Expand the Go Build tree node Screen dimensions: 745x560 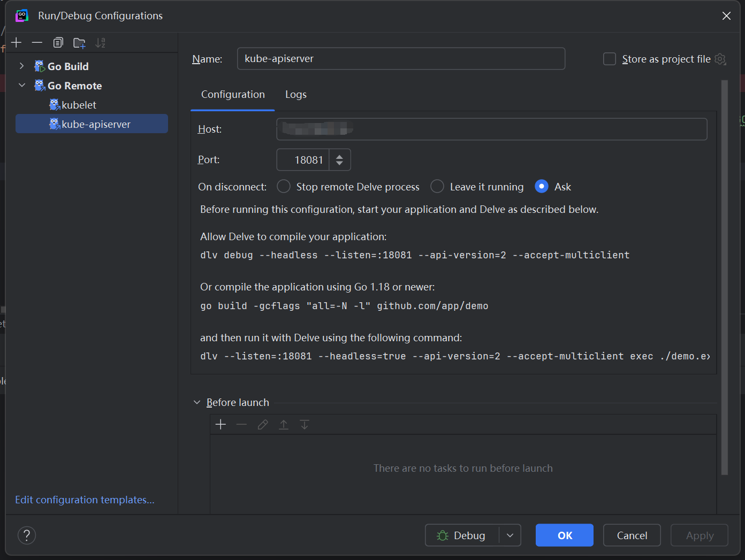22,66
